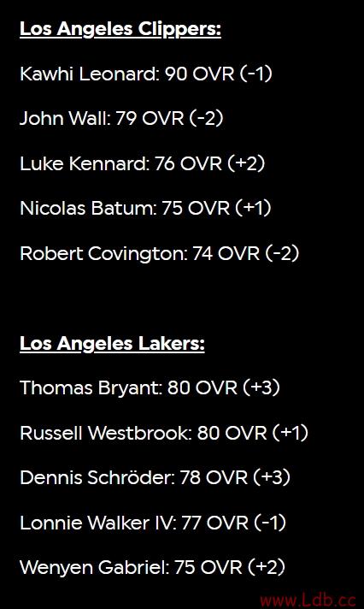The height and width of the screenshot is (609, 364).
Task: Click the (-1) change next to Kawhi Leonard
Action: pos(256,74)
